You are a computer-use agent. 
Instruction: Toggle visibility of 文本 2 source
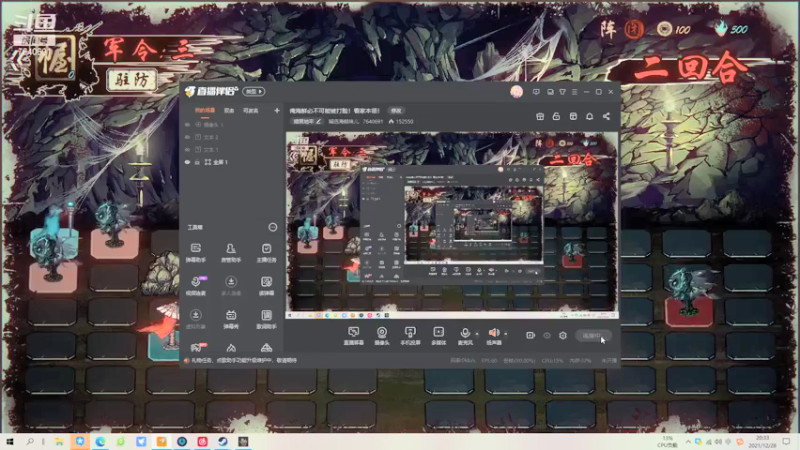[x=187, y=137]
